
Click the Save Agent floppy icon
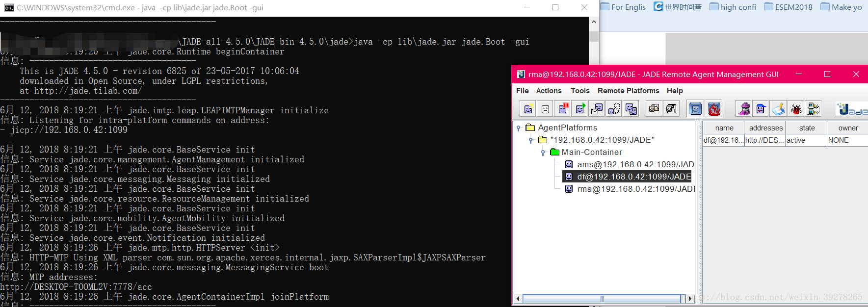671,109
